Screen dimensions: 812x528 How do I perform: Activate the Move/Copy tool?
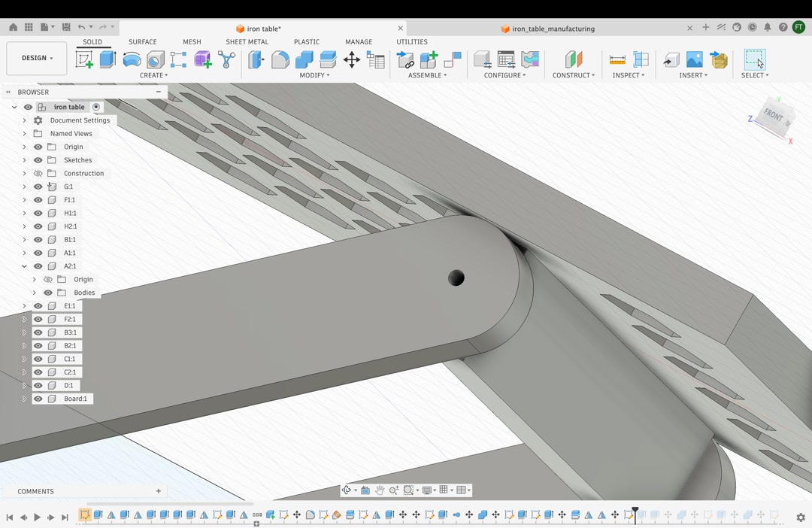pos(352,59)
